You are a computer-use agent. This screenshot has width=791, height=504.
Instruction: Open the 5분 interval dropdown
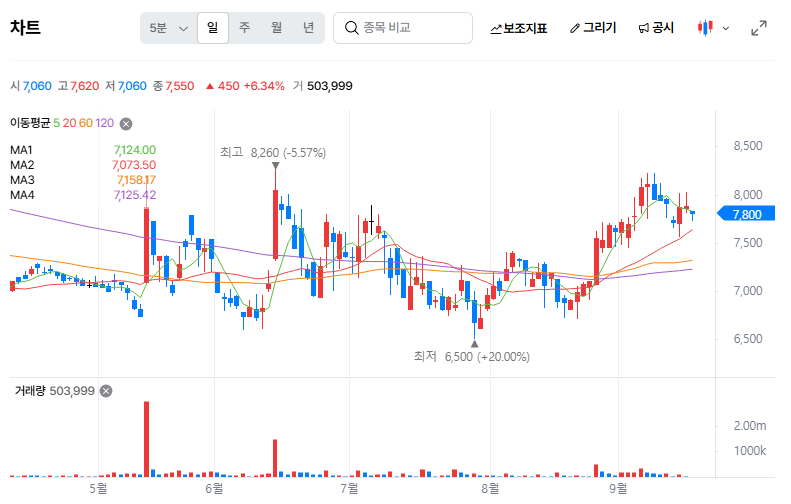pyautogui.click(x=168, y=28)
